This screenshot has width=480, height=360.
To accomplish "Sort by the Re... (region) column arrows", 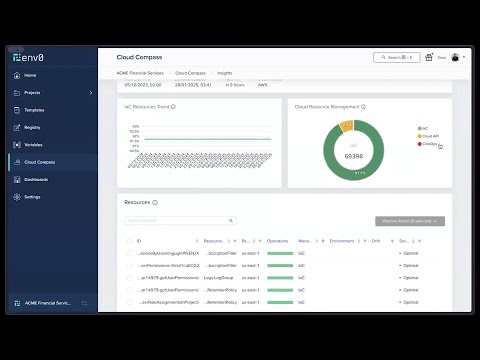I will (x=254, y=241).
